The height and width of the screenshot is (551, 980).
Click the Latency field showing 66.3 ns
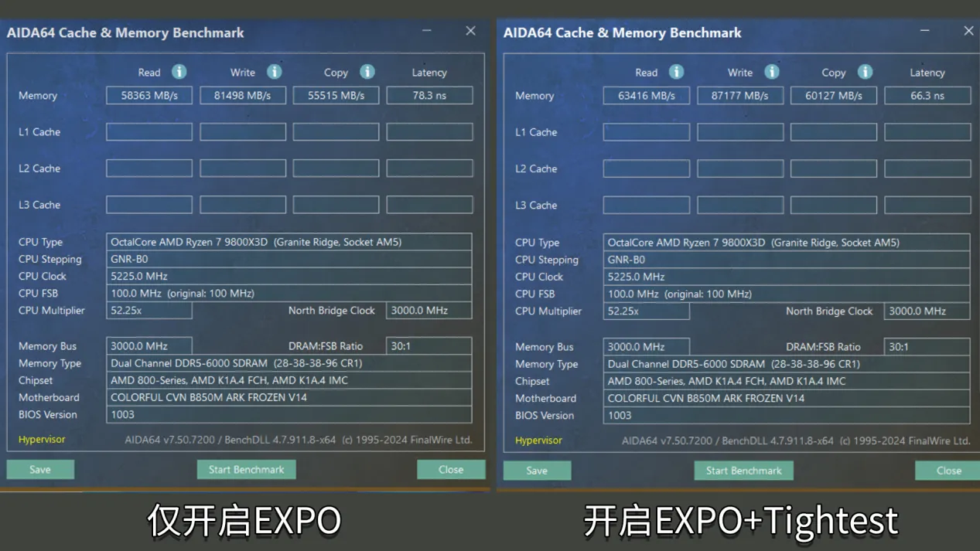[927, 95]
